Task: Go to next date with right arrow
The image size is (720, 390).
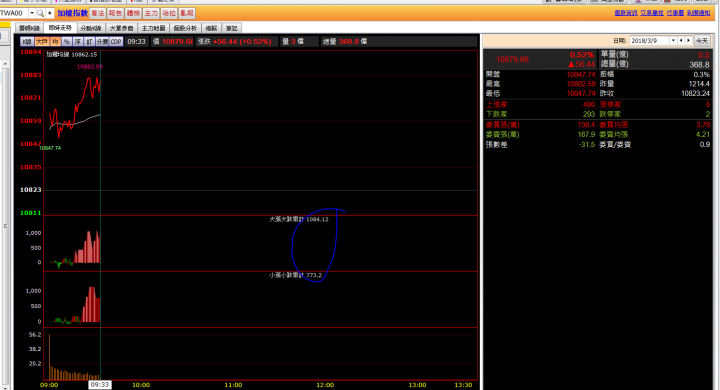Action: [x=688, y=40]
